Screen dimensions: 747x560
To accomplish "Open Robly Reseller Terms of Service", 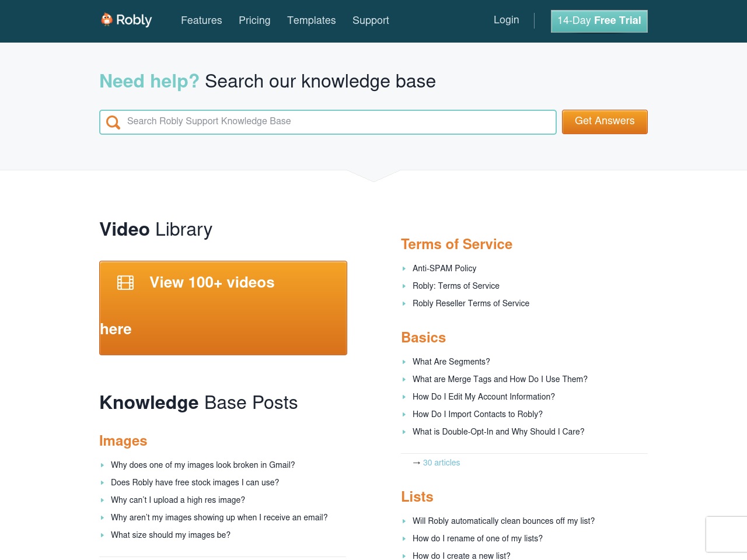I will (471, 303).
